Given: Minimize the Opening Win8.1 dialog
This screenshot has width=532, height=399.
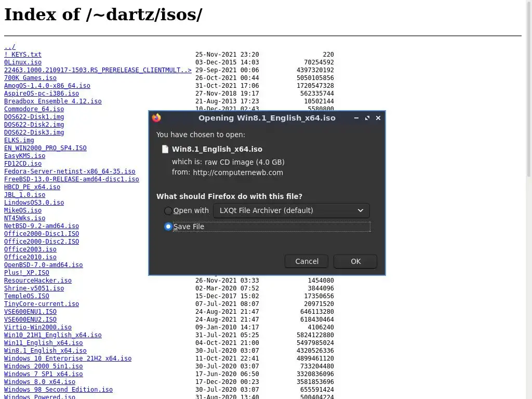Looking at the screenshot, I should click(x=356, y=118).
